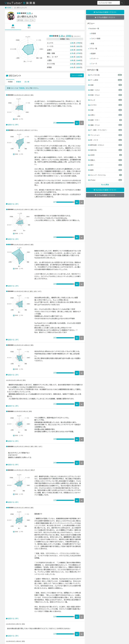
Task: Toggle 投稿者 legend on first comment's radar chart
Action: coord(15,119)
